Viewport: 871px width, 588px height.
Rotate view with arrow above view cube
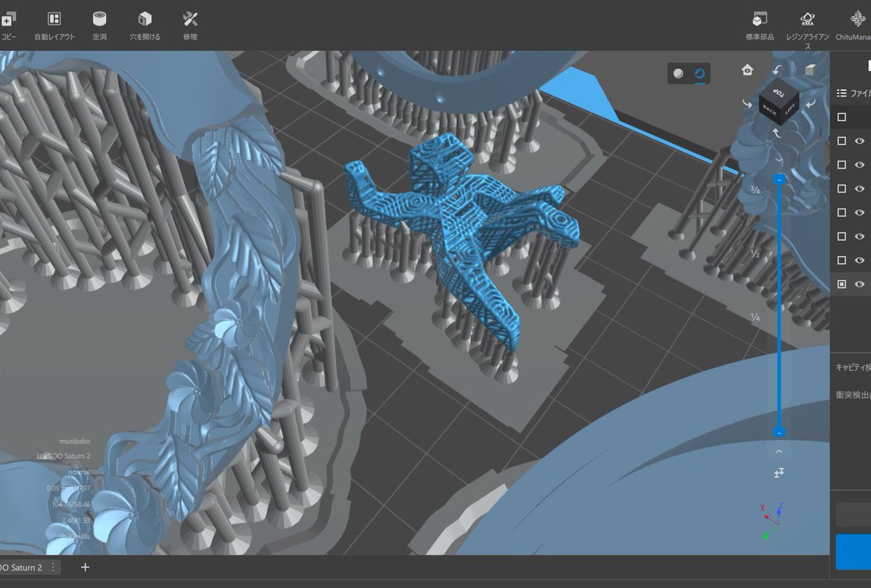coord(777,70)
